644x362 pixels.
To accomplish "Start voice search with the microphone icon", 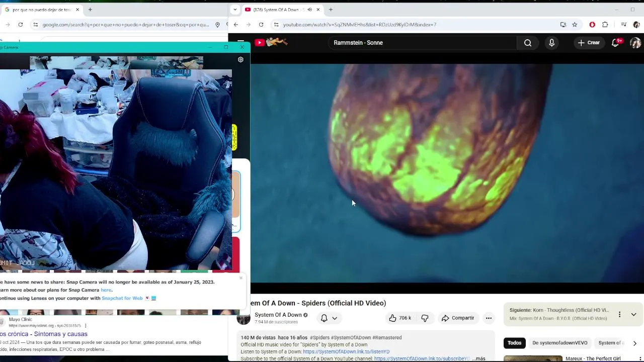I will pyautogui.click(x=551, y=43).
